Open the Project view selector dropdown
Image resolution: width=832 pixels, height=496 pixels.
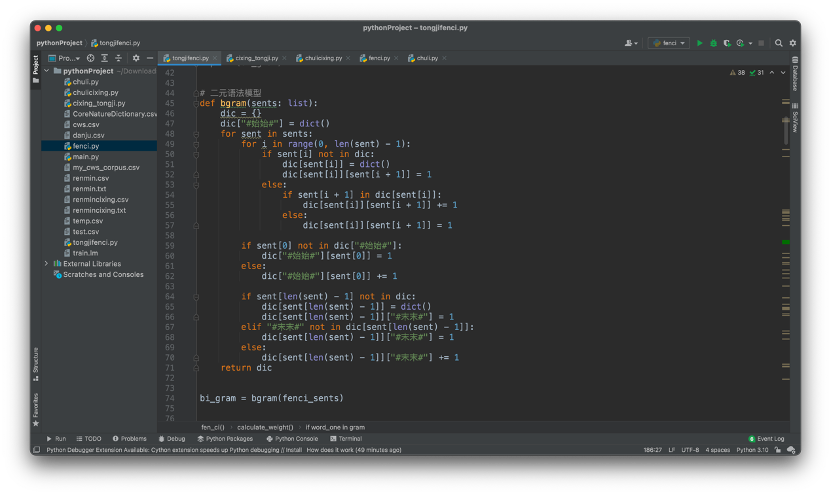64,58
